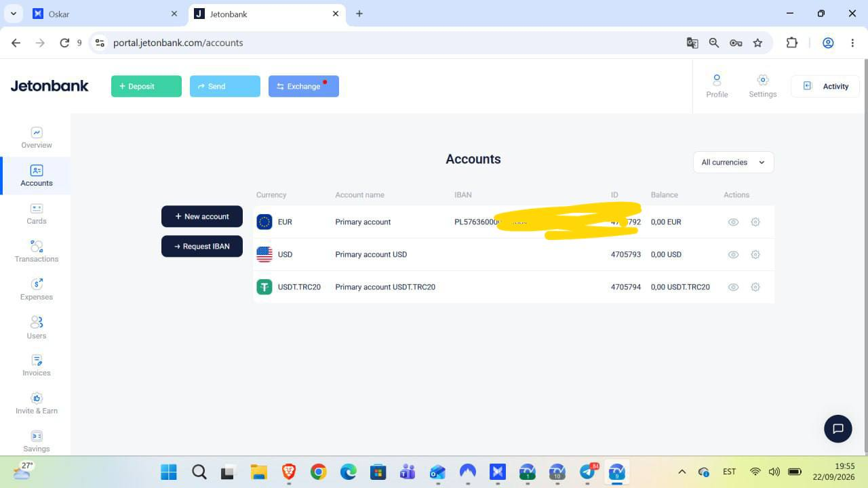
Task: Open the Settings gear in header
Action: [763, 86]
